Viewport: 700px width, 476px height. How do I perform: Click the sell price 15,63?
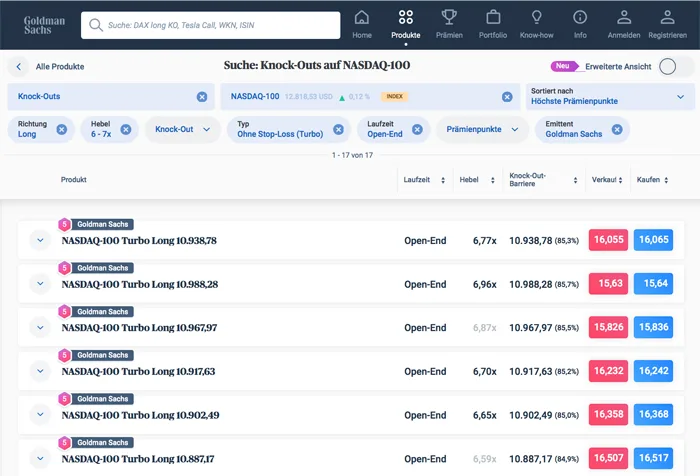(608, 284)
